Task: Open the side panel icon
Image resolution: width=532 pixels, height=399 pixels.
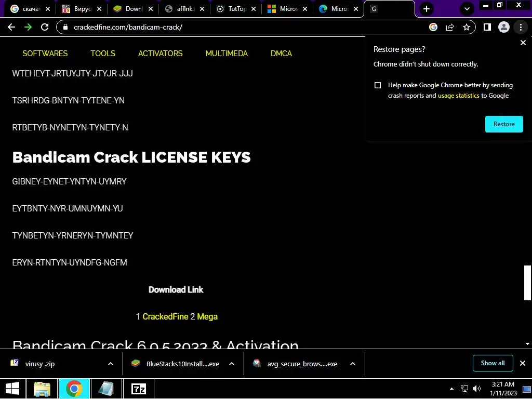Action: coord(487,27)
